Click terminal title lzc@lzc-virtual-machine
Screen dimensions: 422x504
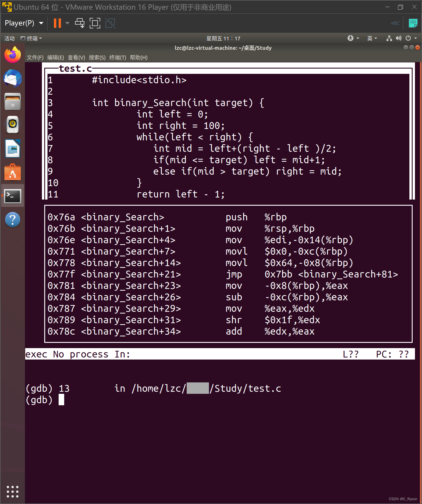click(223, 48)
